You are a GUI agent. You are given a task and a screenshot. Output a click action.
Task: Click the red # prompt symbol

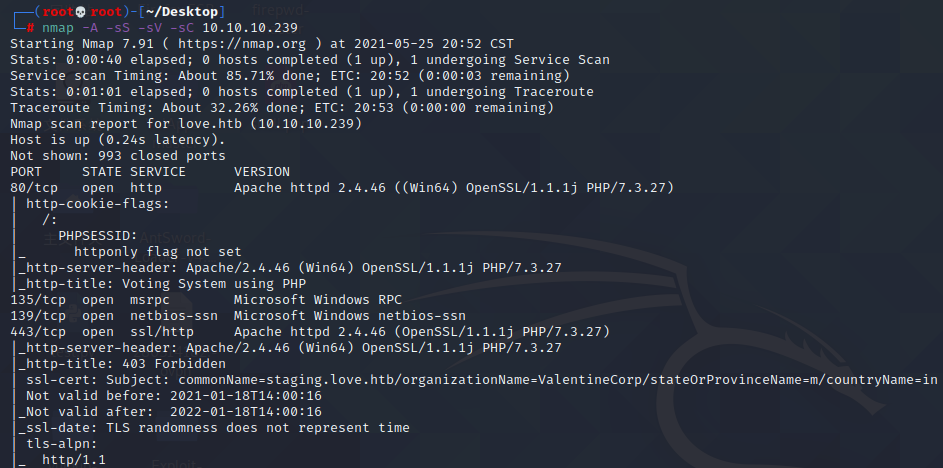[x=30, y=28]
